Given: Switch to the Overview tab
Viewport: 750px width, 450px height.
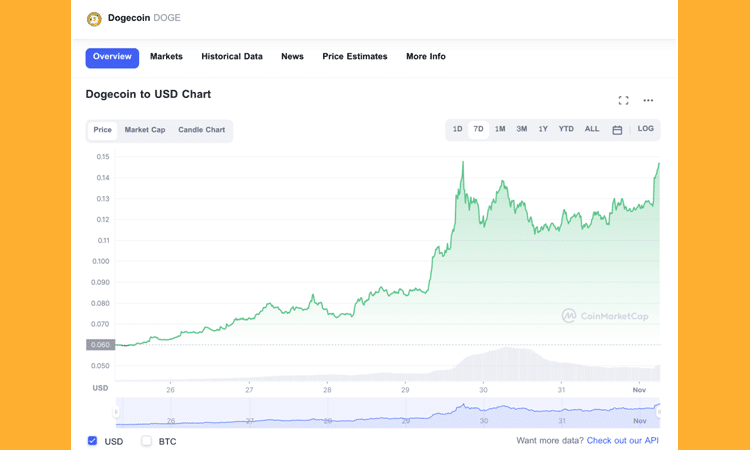Looking at the screenshot, I should (112, 58).
